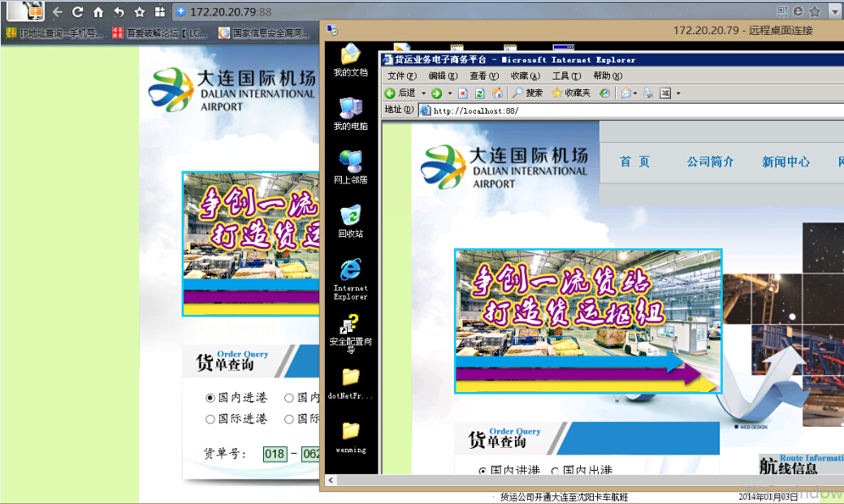Open dropdown arrow at browser top right

pyautogui.click(x=835, y=12)
